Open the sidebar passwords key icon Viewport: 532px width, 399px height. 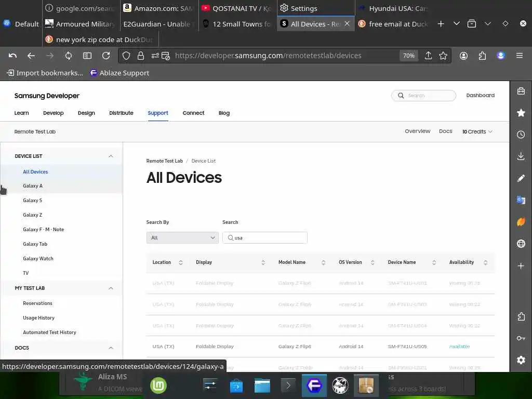[521, 338]
